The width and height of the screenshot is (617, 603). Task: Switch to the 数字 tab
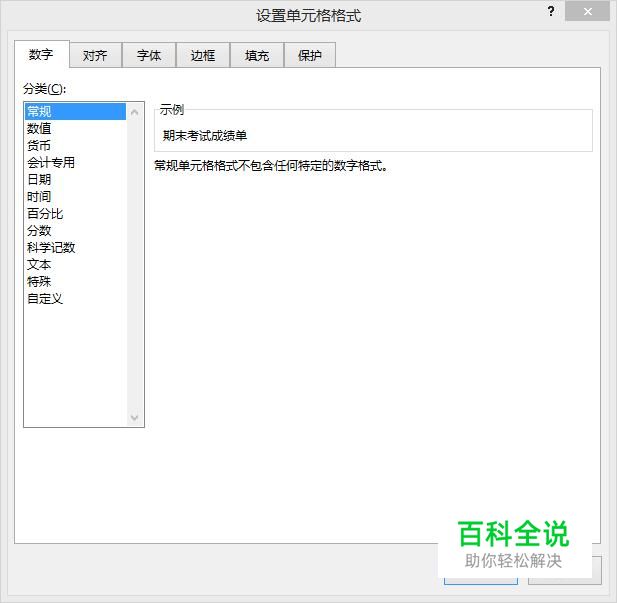[x=42, y=54]
